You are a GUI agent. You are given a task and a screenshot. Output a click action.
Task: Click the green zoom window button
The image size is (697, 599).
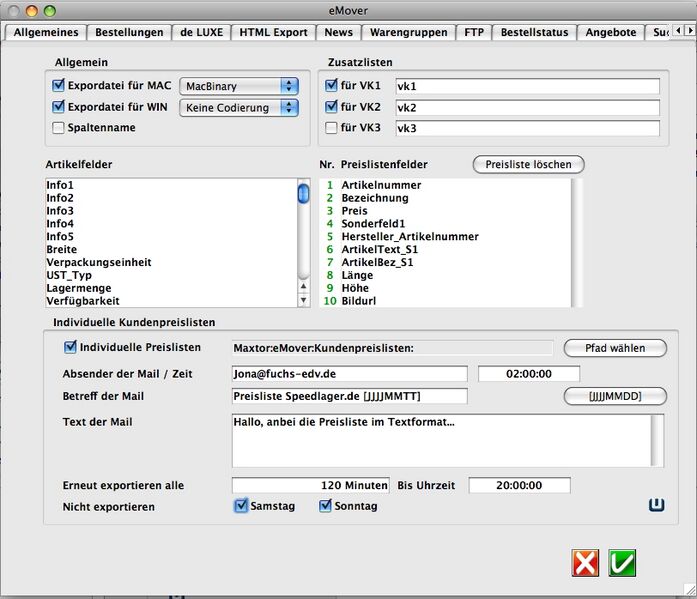pyautogui.click(x=50, y=11)
